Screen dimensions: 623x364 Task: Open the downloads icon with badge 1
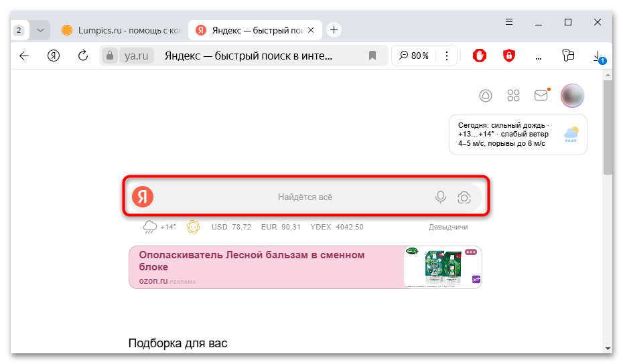(598, 57)
